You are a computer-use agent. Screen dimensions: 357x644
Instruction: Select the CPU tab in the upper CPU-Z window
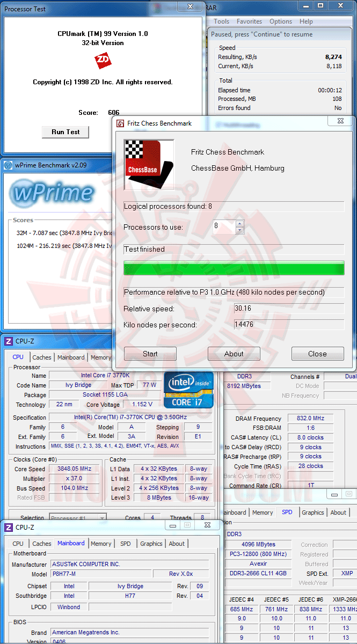coord(18,357)
